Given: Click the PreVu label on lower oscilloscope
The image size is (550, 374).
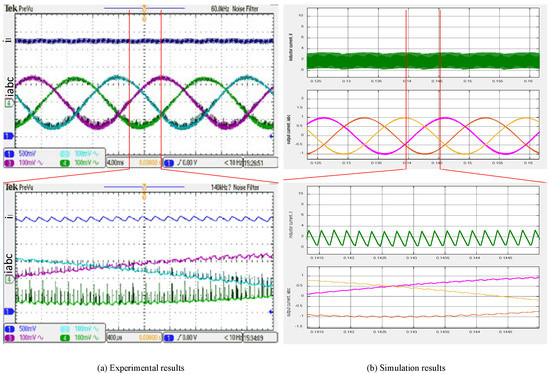Looking at the screenshot, I should [x=26, y=187].
